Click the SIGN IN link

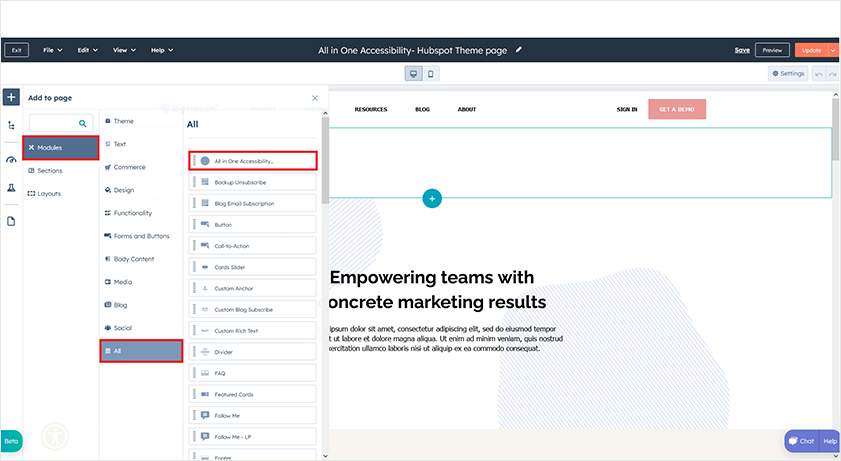(x=627, y=109)
